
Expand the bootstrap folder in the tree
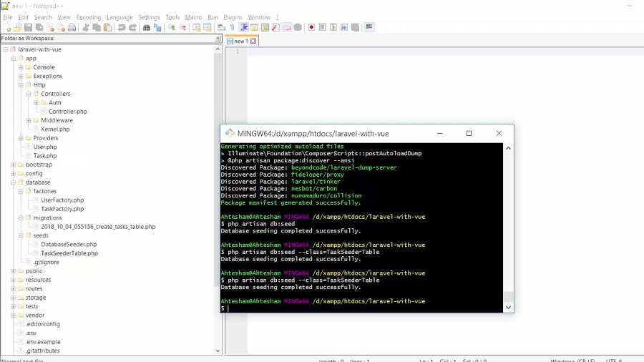[x=13, y=165]
